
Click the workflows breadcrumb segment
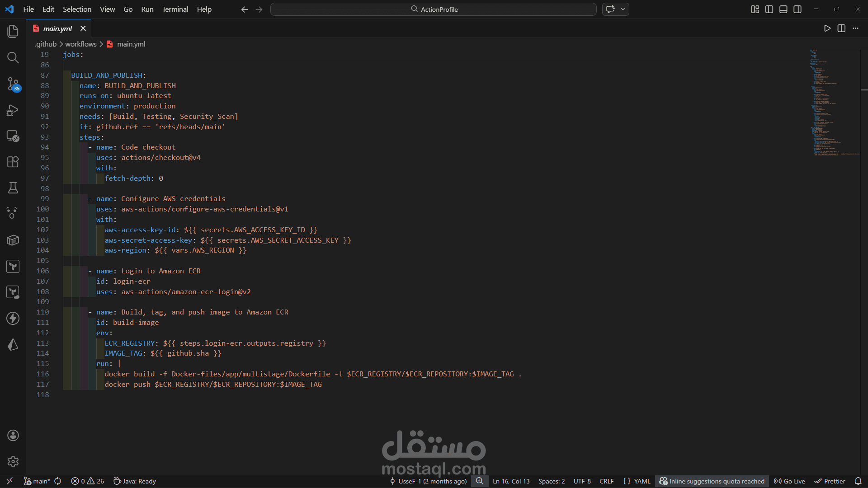(x=80, y=44)
